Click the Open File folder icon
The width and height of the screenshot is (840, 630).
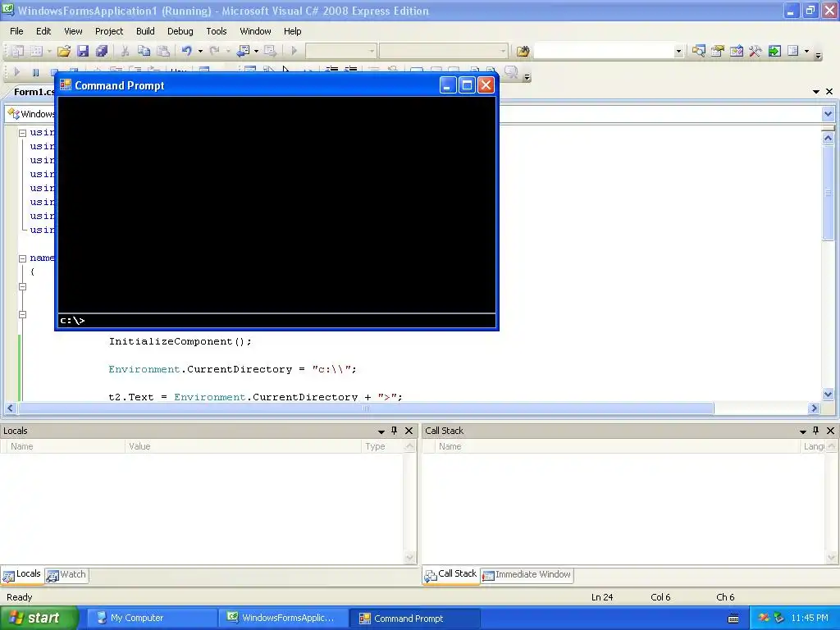click(x=64, y=51)
